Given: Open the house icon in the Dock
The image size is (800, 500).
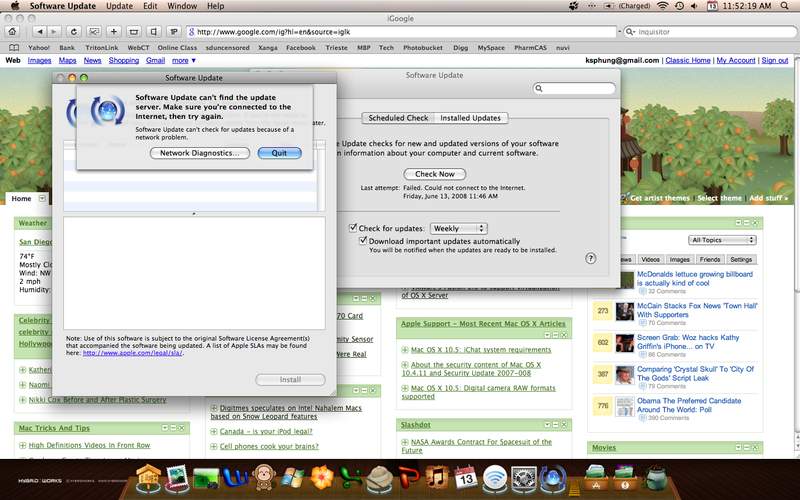Looking at the screenshot, I should pos(148,478).
